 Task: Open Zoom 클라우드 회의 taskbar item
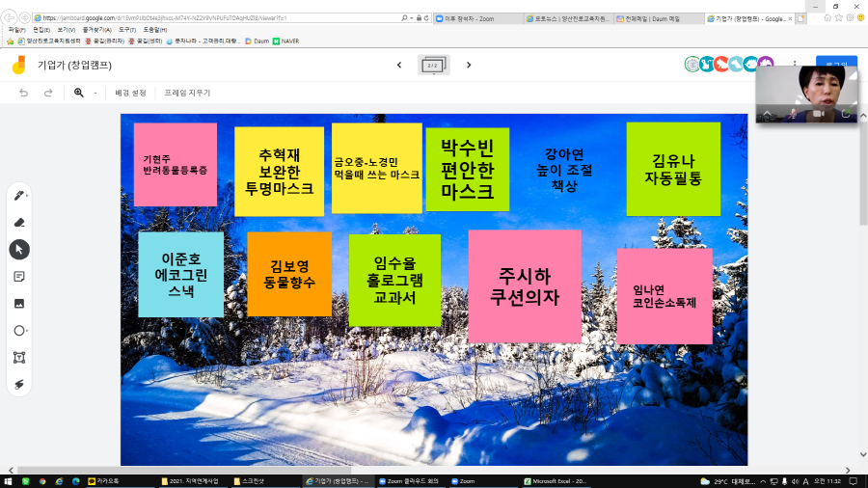(x=409, y=481)
